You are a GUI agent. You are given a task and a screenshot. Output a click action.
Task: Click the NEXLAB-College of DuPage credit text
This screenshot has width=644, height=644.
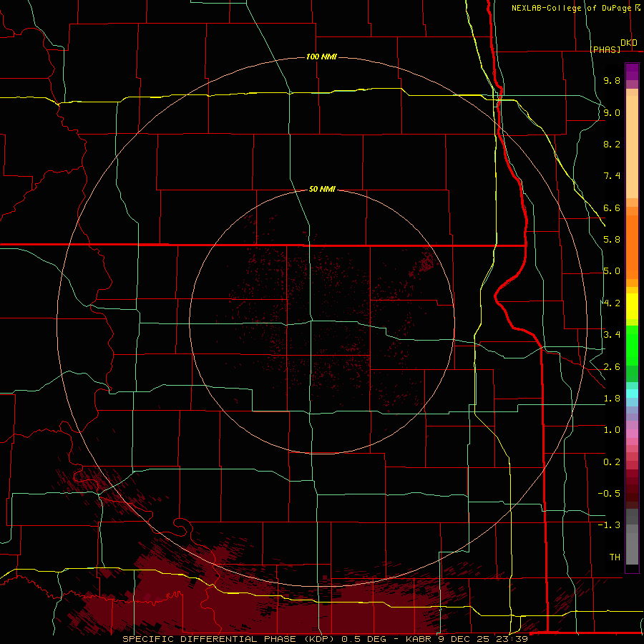(571, 8)
